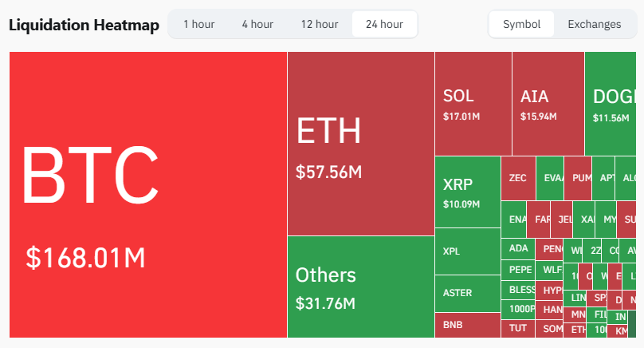Viewport: 644px width, 348px height.
Task: Select the SOL $17.01M tile
Action: (473, 104)
